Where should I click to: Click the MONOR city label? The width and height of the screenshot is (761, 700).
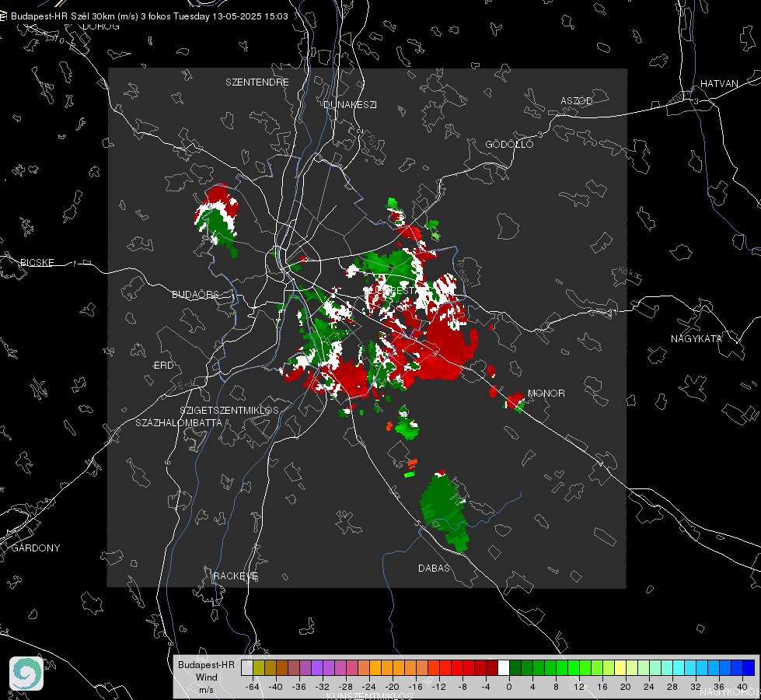546,393
